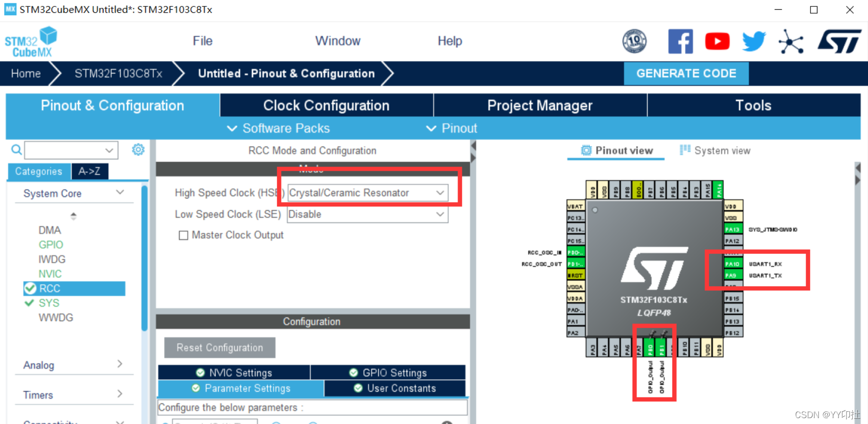
Task: Click the ST community network icon
Action: (791, 41)
